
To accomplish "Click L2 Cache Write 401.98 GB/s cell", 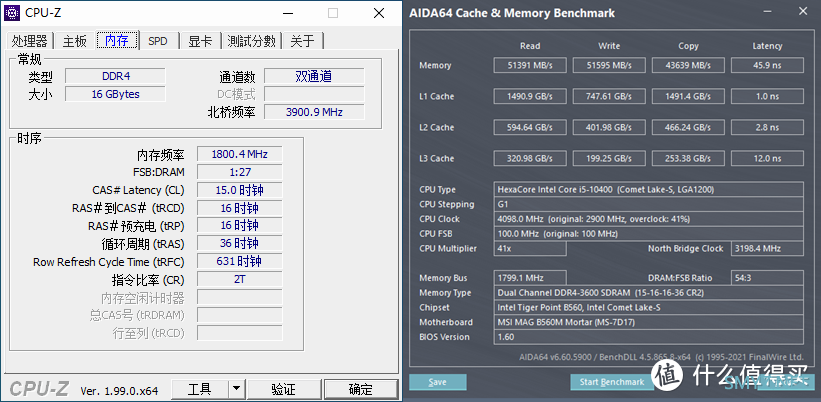I will (x=609, y=127).
